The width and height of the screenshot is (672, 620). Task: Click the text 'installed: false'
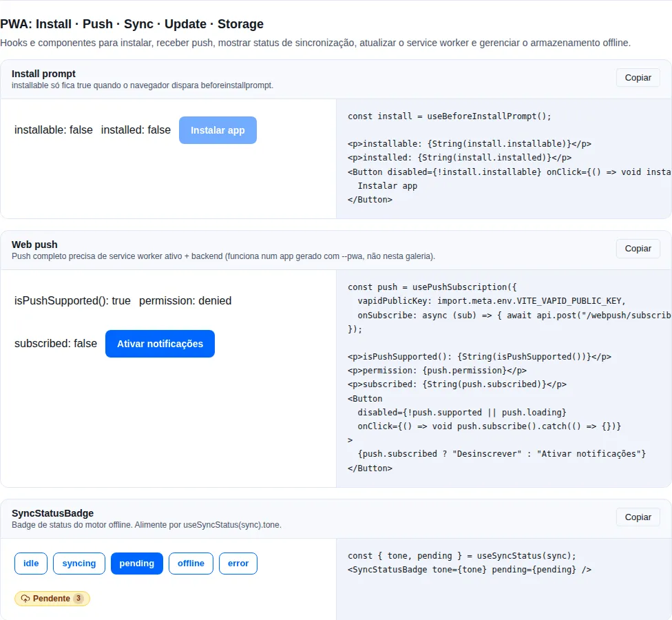click(136, 130)
